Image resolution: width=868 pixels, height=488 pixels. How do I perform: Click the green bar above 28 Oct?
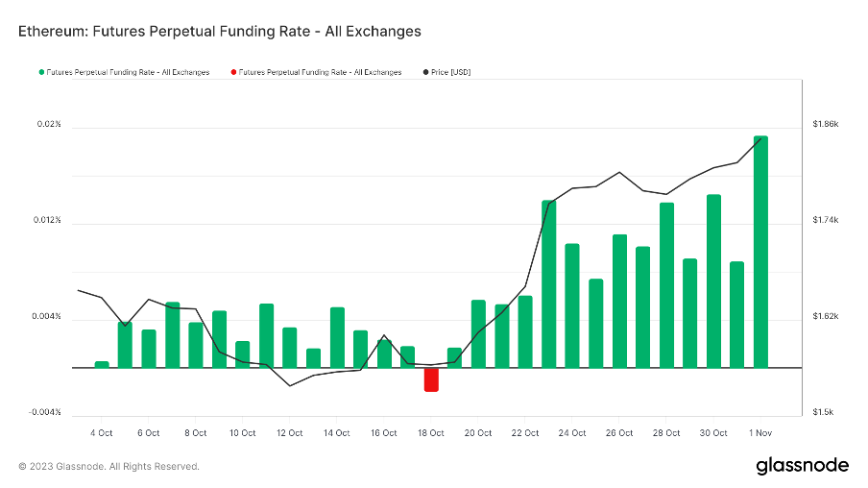[x=666, y=284]
